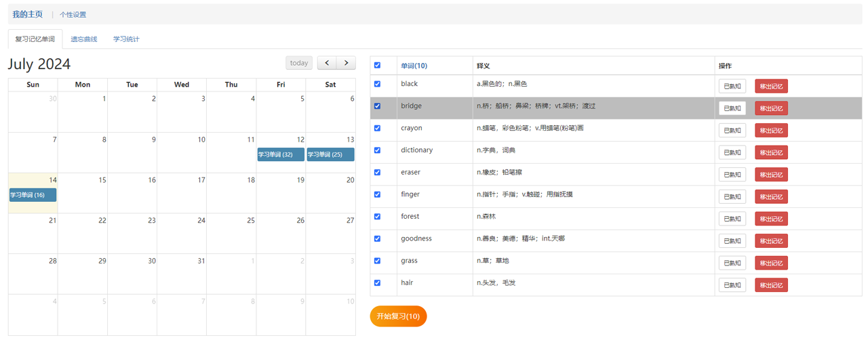Uncheck the checkbox for word finger
Viewport: 868px width, 340px height.
tap(378, 194)
